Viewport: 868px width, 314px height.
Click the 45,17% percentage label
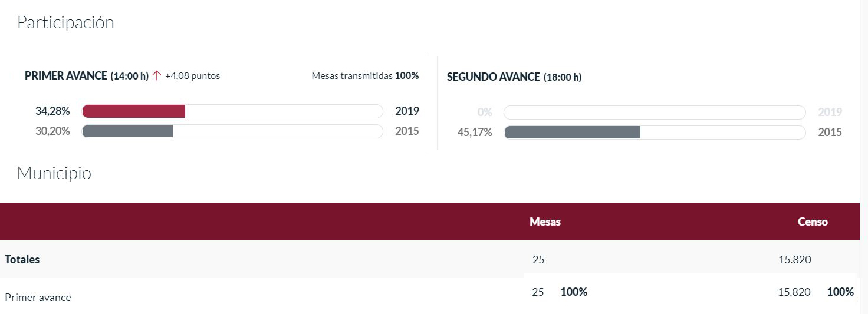pos(475,132)
